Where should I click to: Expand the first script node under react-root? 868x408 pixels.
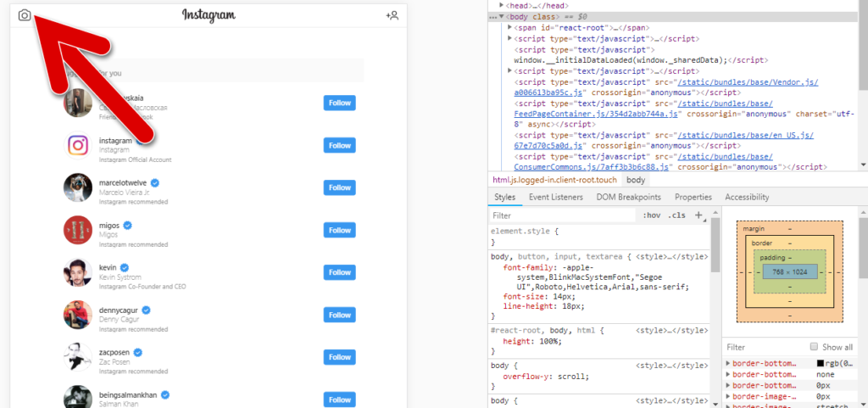509,38
